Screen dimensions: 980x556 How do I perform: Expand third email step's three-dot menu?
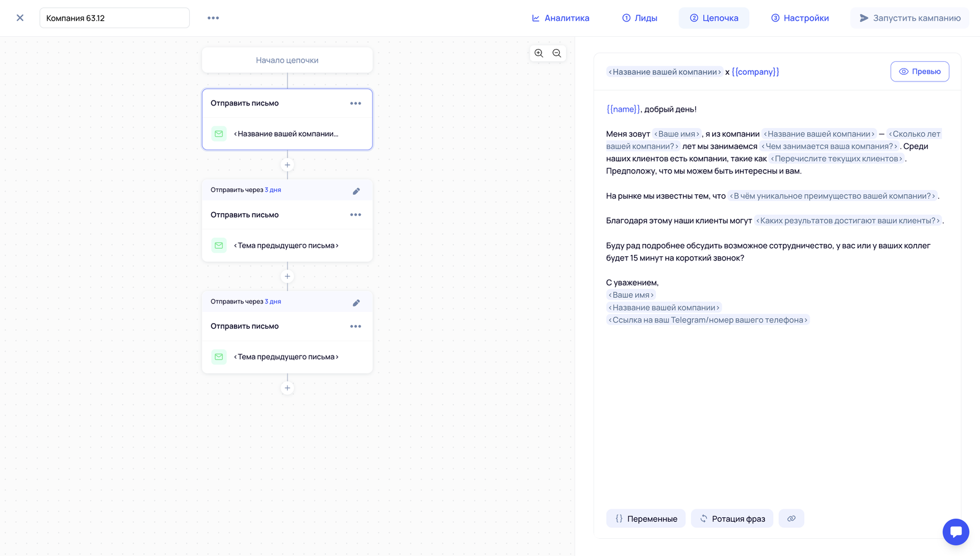coord(355,327)
